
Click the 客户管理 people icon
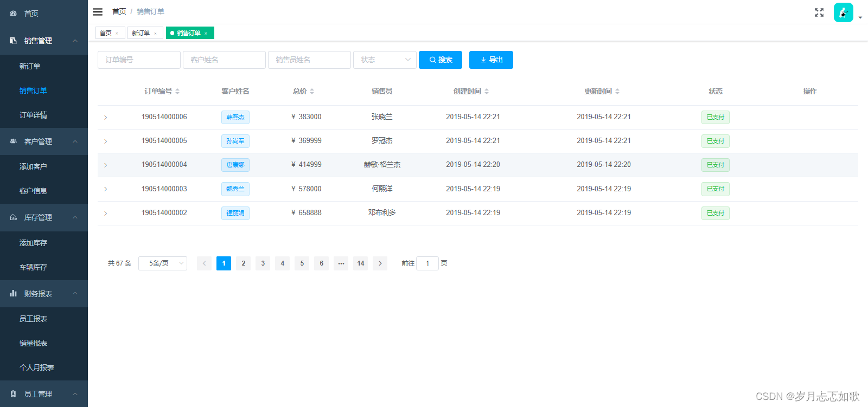click(x=13, y=141)
